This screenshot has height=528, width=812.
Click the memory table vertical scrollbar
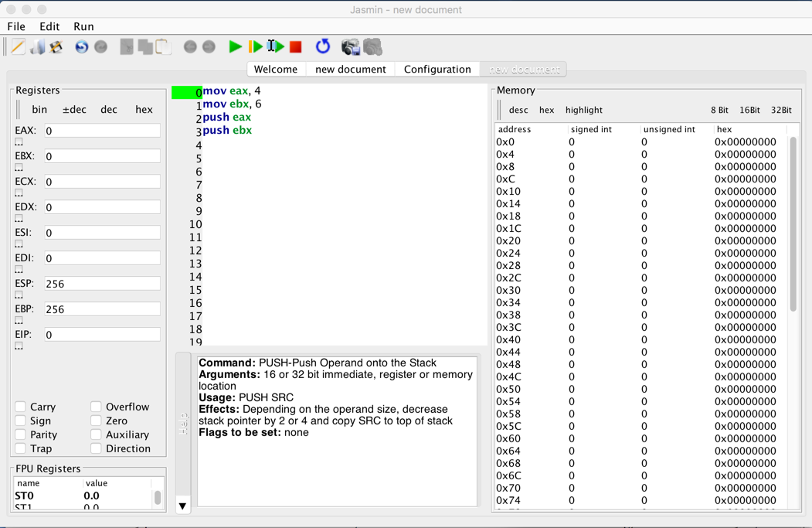pos(793,224)
